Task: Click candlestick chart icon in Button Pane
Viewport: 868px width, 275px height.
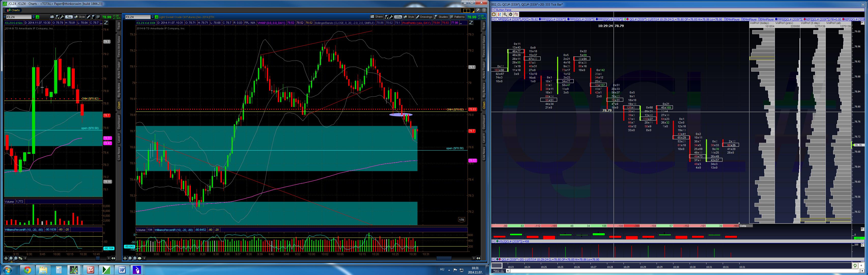Action: [x=499, y=15]
